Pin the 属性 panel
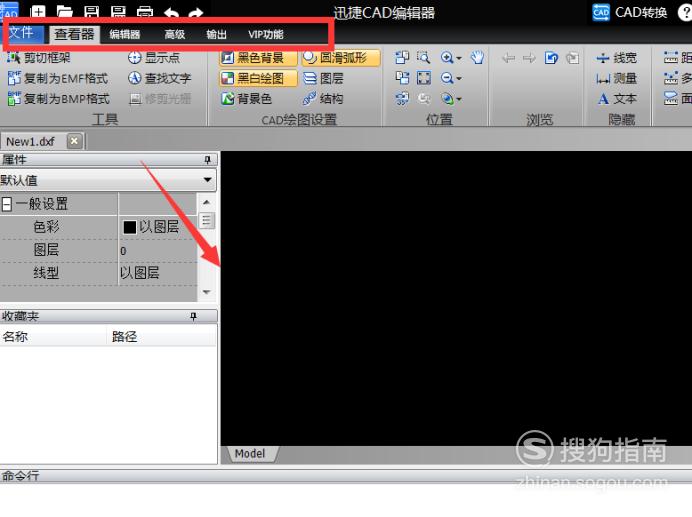The image size is (692, 517). 207,160
